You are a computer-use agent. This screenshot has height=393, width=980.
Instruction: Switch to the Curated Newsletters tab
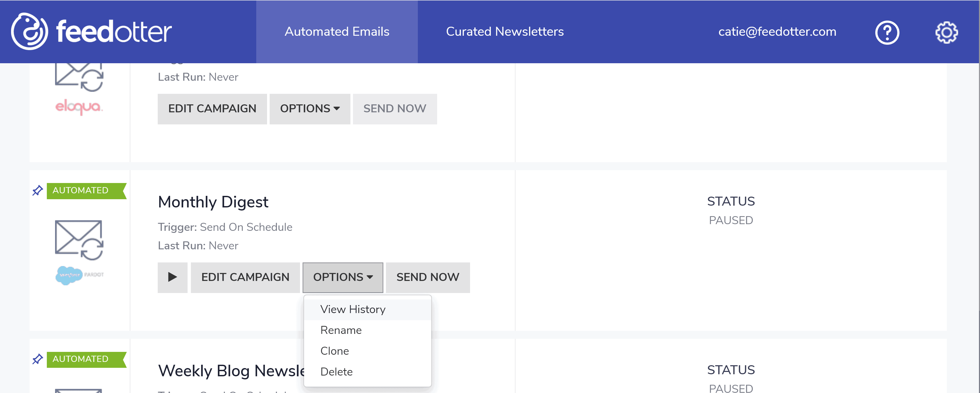click(x=505, y=32)
